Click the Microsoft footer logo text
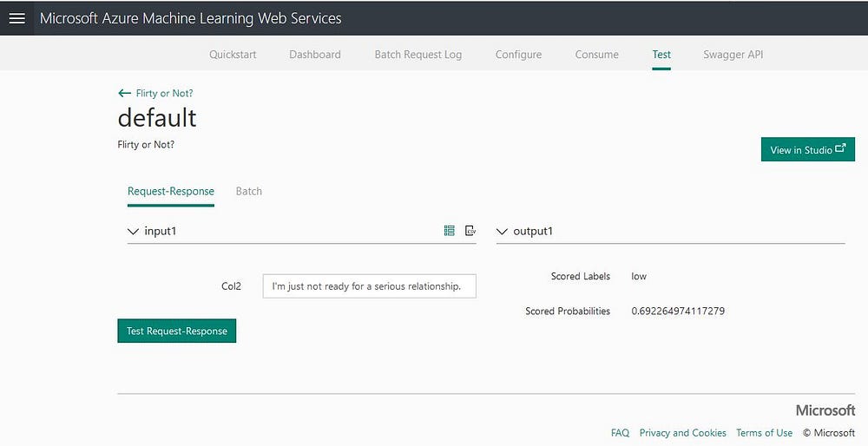This screenshot has width=868, height=446. (x=825, y=410)
